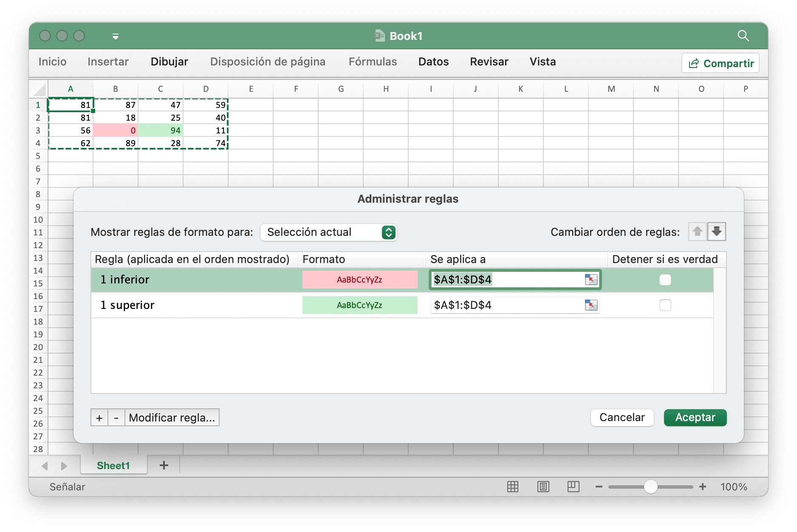Move rule up with the up arrow
The width and height of the screenshot is (797, 532).
pyautogui.click(x=697, y=232)
